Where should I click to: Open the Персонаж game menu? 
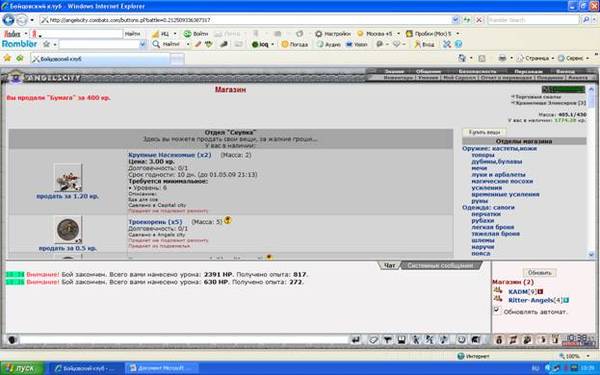click(x=528, y=71)
